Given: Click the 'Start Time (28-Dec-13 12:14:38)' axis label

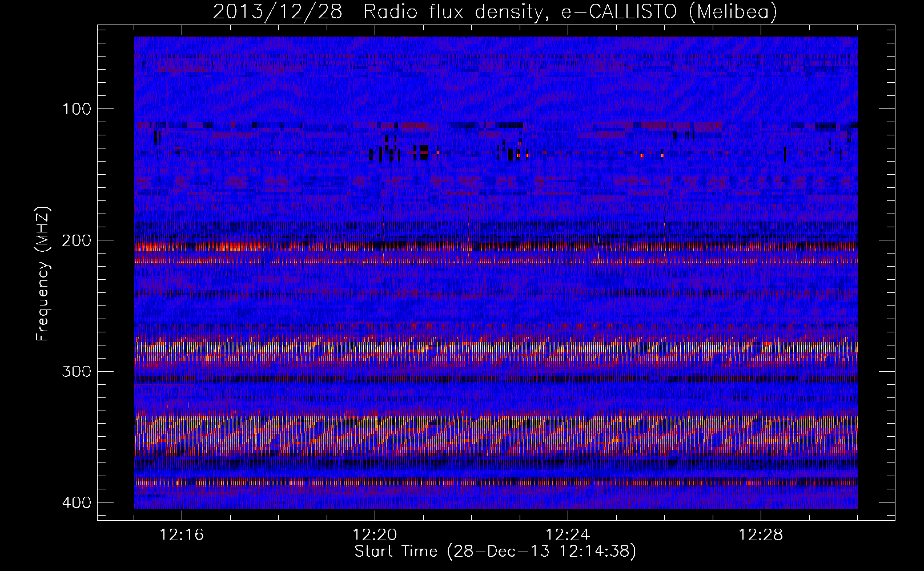Looking at the screenshot, I should [495, 552].
